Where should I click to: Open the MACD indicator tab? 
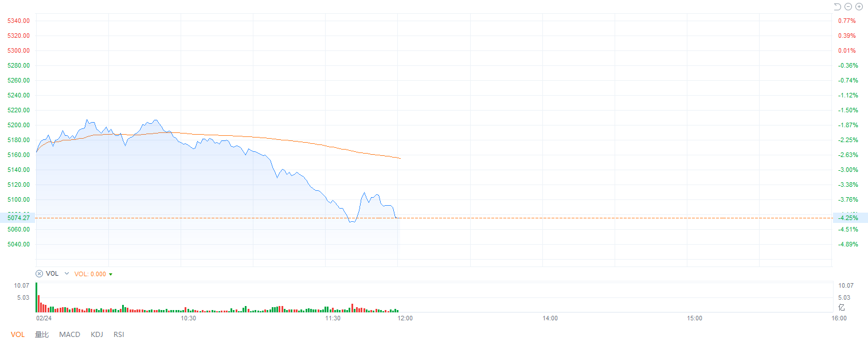pos(69,335)
